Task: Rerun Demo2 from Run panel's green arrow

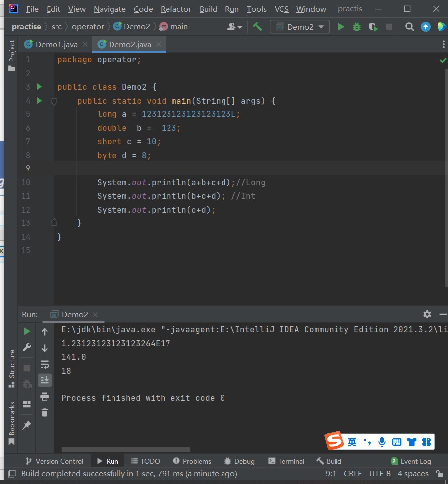Action: point(27,331)
